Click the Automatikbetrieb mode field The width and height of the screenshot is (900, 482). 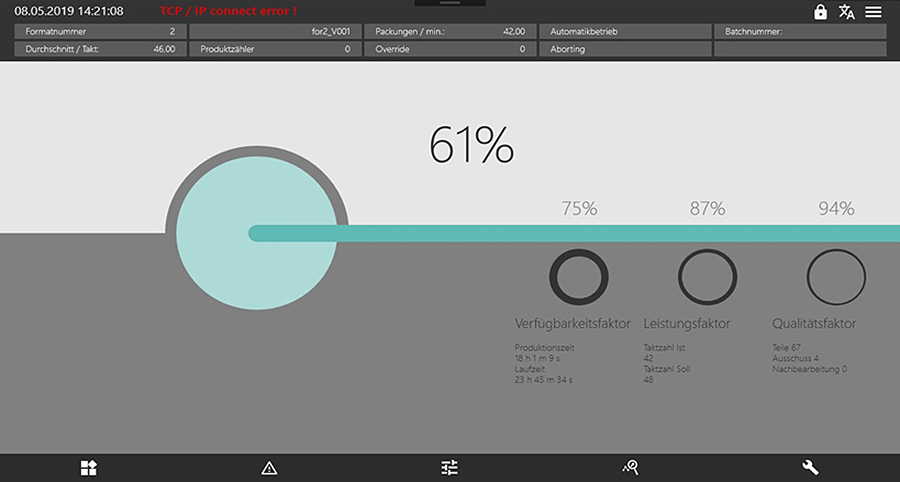[625, 32]
